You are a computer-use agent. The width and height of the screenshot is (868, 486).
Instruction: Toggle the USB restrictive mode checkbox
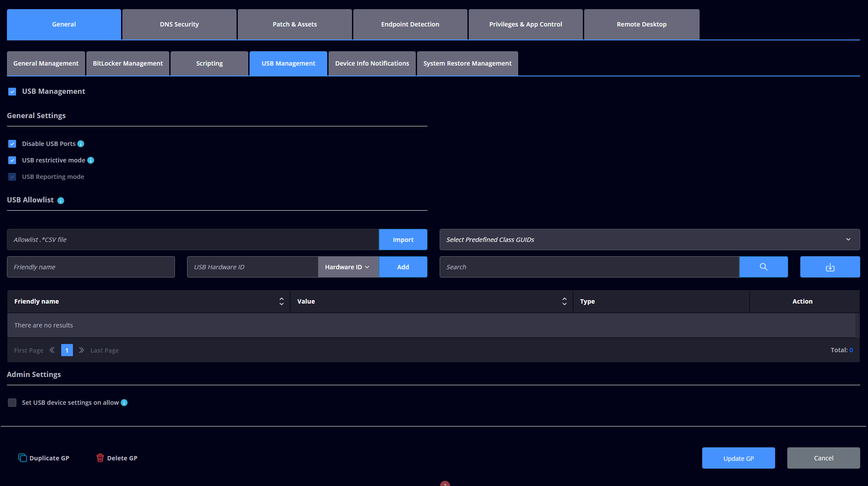[12, 160]
